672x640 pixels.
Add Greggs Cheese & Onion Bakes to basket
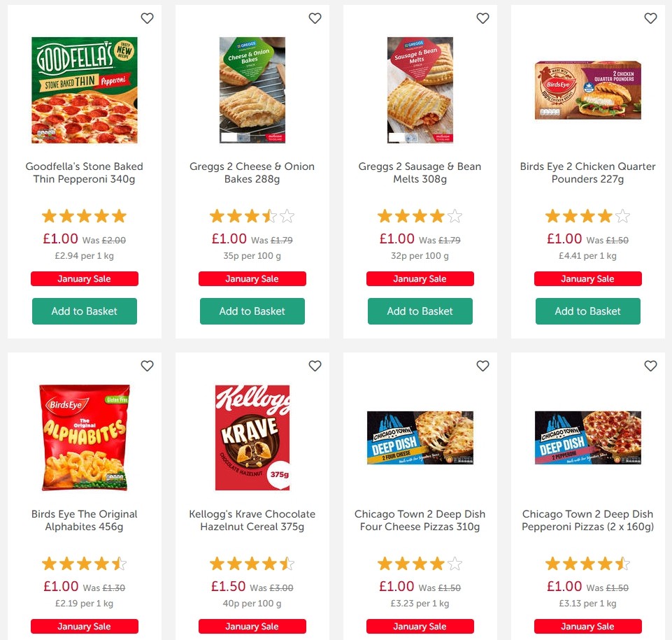pyautogui.click(x=252, y=311)
